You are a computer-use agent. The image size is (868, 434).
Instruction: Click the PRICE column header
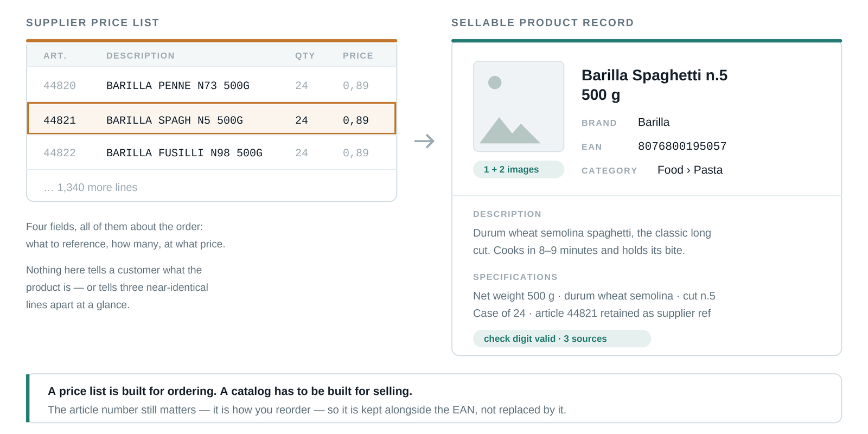click(358, 55)
